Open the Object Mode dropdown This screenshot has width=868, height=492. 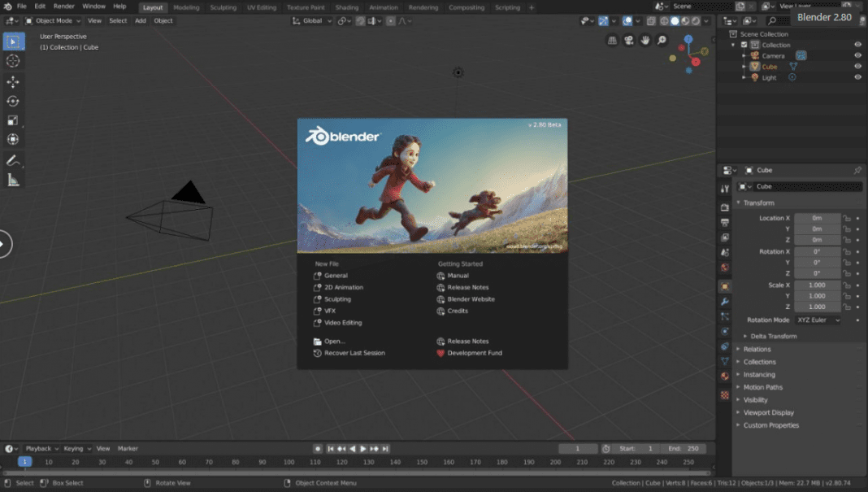click(51, 21)
